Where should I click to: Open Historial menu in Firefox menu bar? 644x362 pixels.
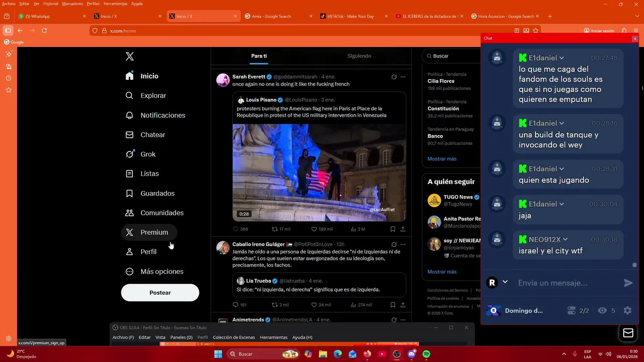(x=51, y=4)
